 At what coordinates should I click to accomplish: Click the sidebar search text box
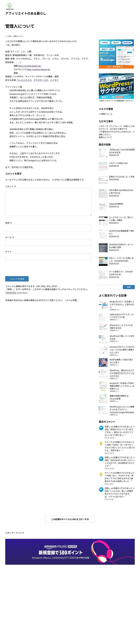point(110,287)
